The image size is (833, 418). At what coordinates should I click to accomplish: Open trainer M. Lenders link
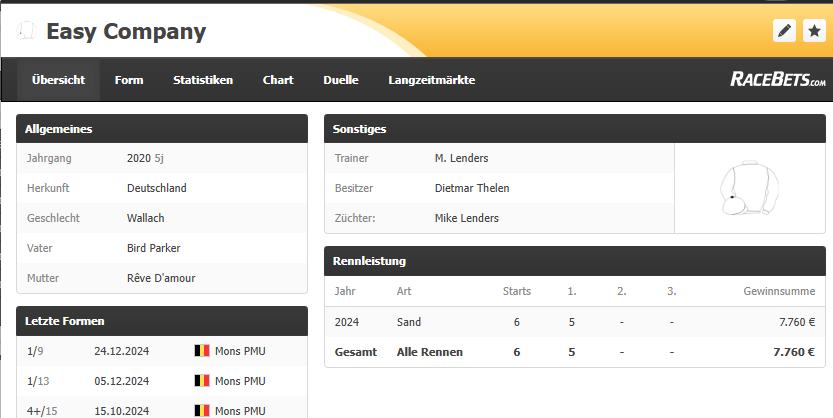[461, 158]
